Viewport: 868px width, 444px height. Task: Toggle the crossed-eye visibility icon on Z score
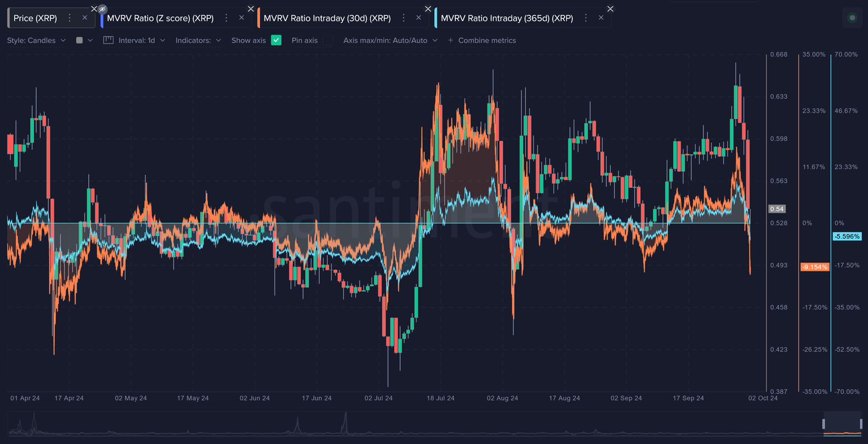102,9
